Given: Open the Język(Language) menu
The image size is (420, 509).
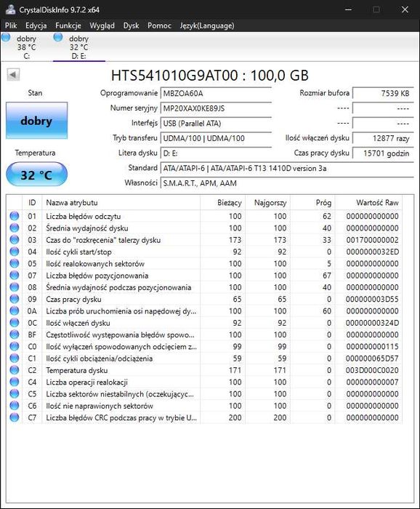Looking at the screenshot, I should click(x=207, y=25).
